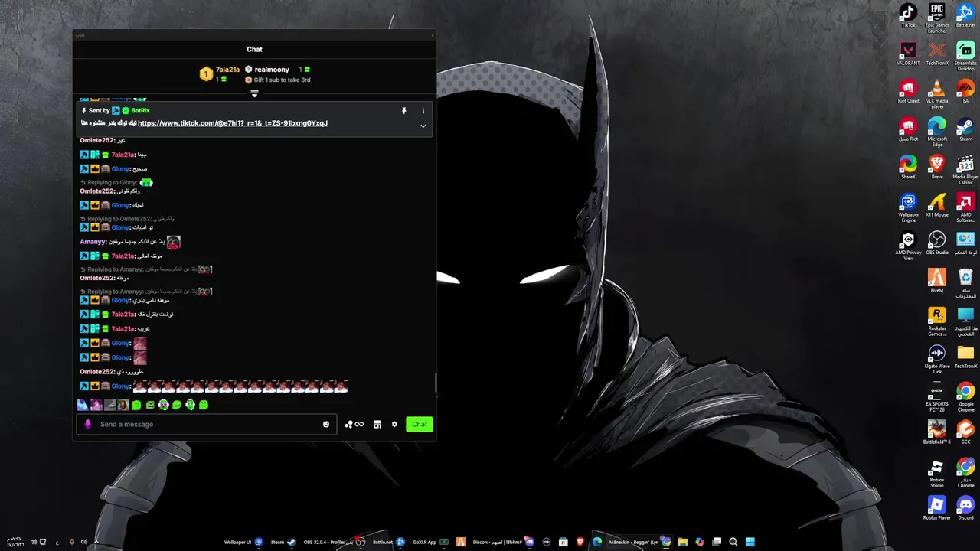Open X11 Mouse desktop shortcut
Image resolution: width=980 pixels, height=551 pixels.
pos(937,205)
